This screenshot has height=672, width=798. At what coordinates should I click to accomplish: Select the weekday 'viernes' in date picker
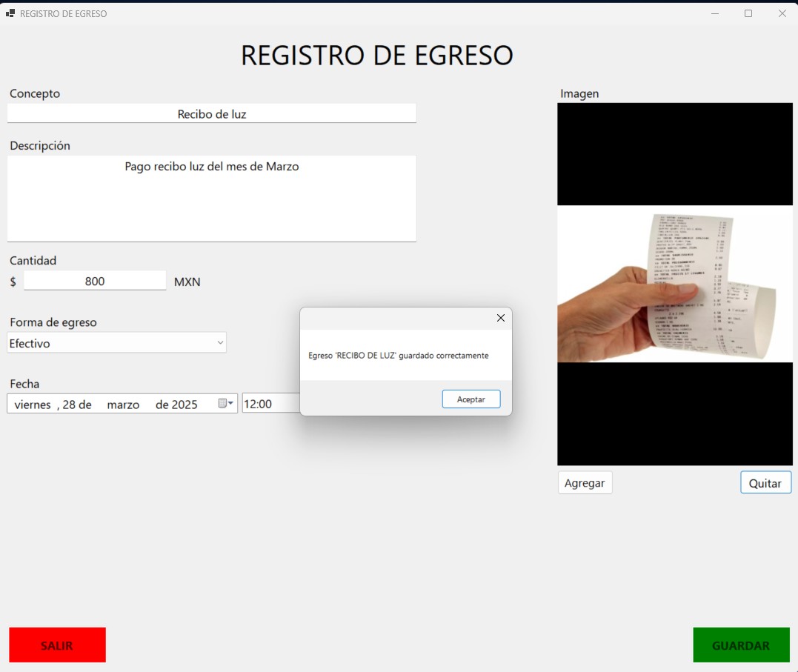pos(33,405)
